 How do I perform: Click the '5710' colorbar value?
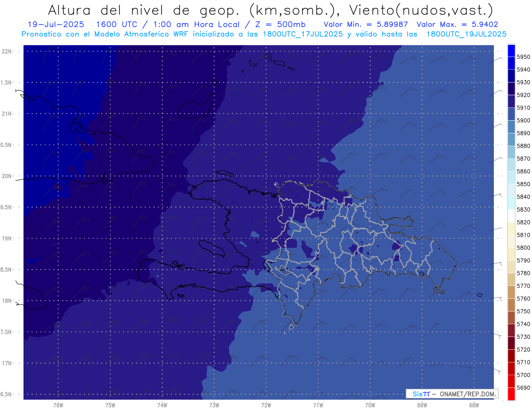tap(524, 362)
